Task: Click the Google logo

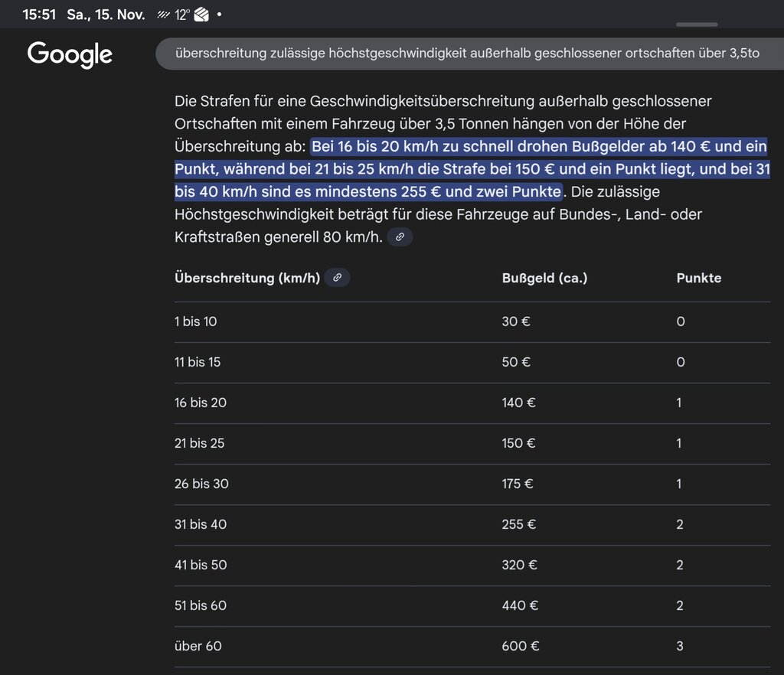Action: pos(70,54)
